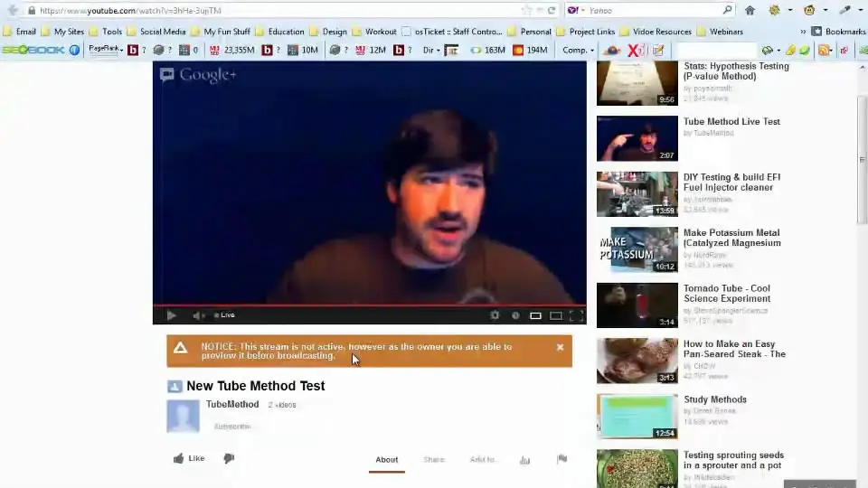Click the SEOBook toolbar logo
The width and height of the screenshot is (868, 488).
pos(33,50)
